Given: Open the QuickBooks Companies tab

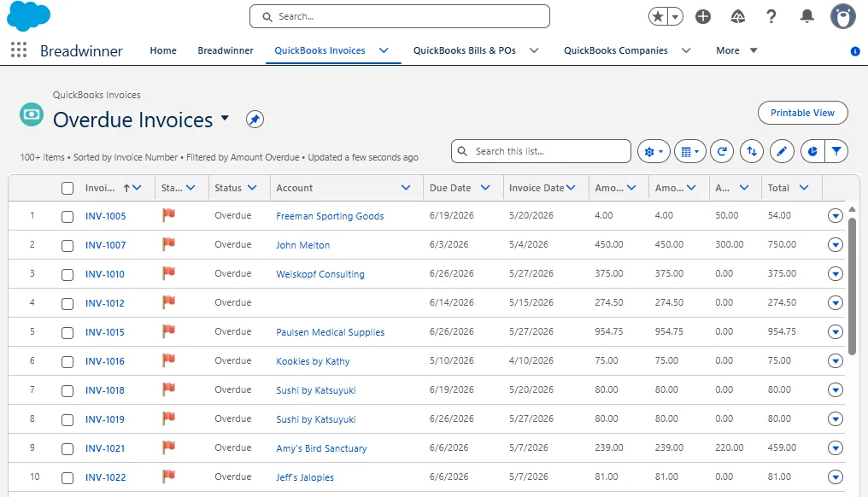Looking at the screenshot, I should click(x=616, y=50).
